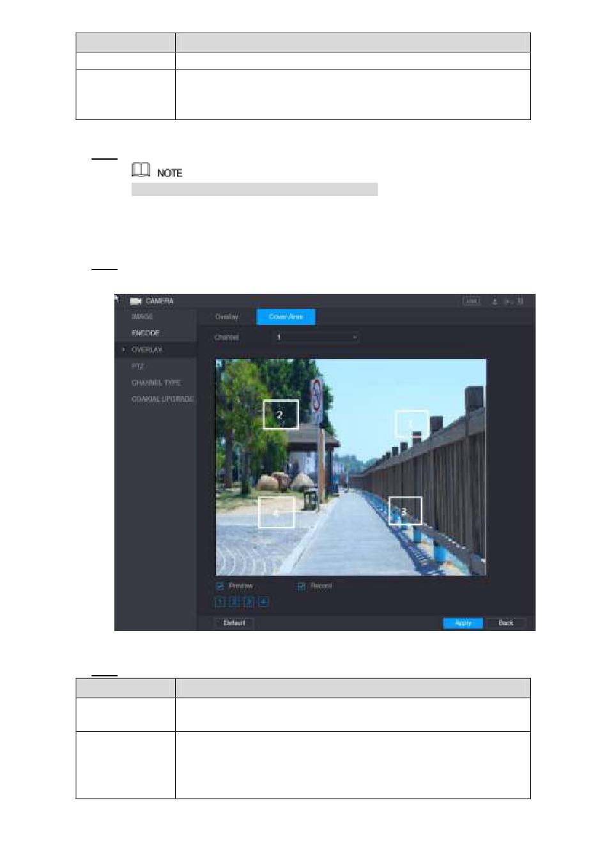Open the user account icon
The width and height of the screenshot is (607, 868).
pyautogui.click(x=495, y=301)
